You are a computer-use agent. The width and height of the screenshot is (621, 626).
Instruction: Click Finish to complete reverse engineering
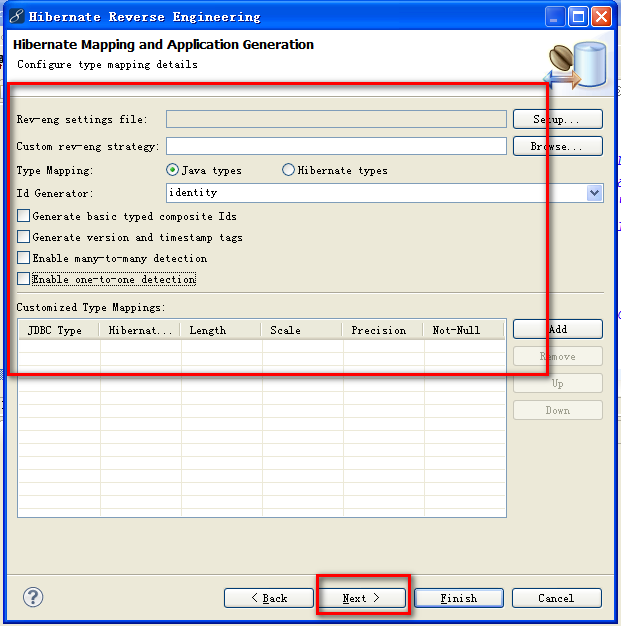click(x=459, y=598)
